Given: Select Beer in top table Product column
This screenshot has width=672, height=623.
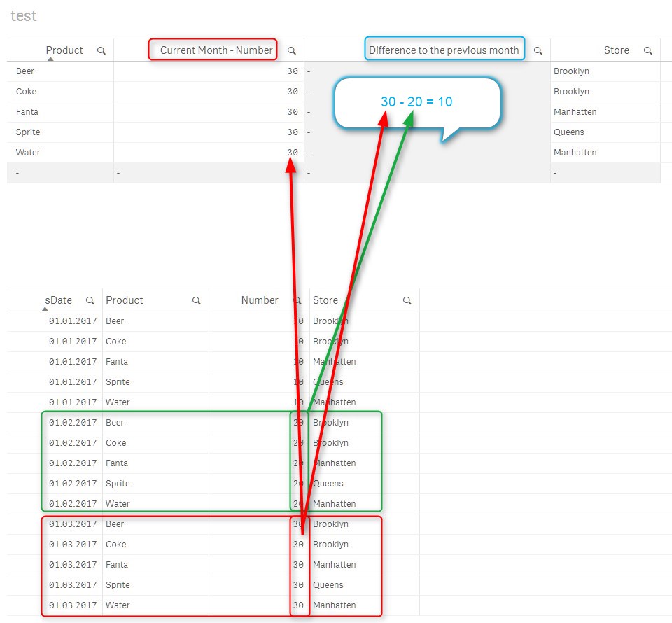Looking at the screenshot, I should [25, 71].
